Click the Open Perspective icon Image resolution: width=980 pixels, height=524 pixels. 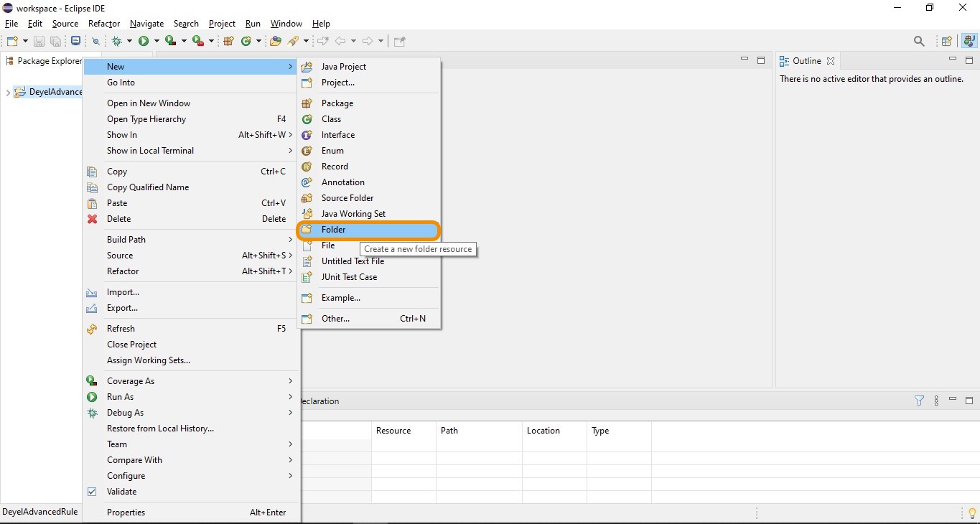947,42
